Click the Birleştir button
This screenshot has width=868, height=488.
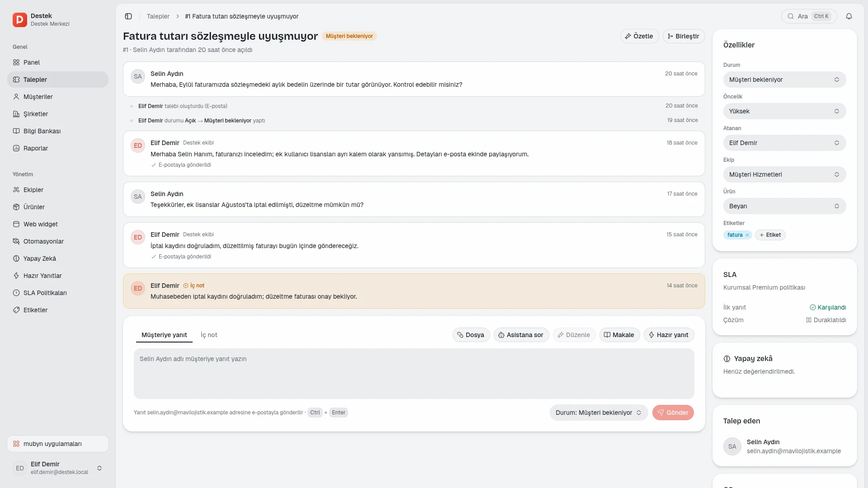[x=684, y=36]
